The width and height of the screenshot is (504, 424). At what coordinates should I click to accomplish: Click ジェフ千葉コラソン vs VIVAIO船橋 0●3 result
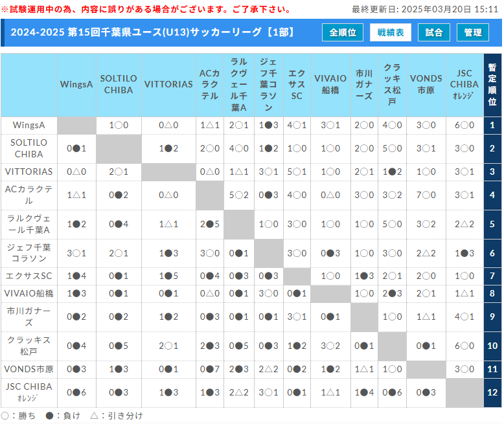(330, 253)
